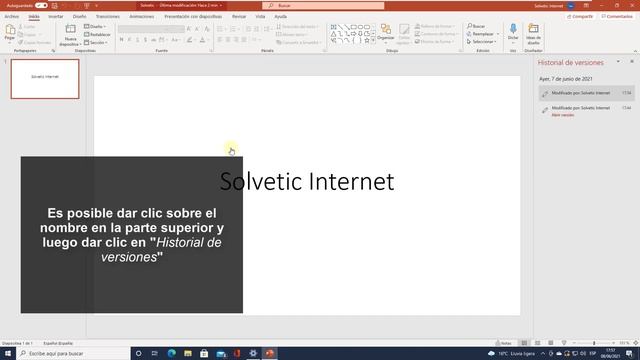
Task: Switch to the Diseño tab
Action: point(79,16)
